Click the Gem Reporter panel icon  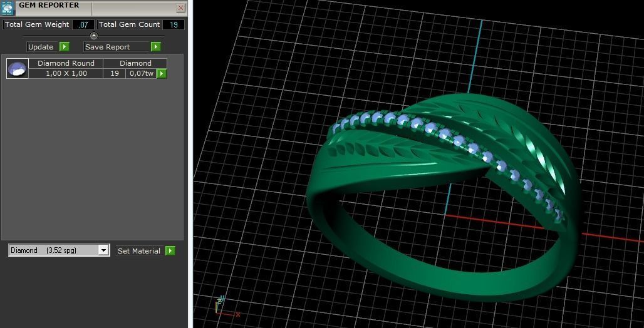(8, 8)
